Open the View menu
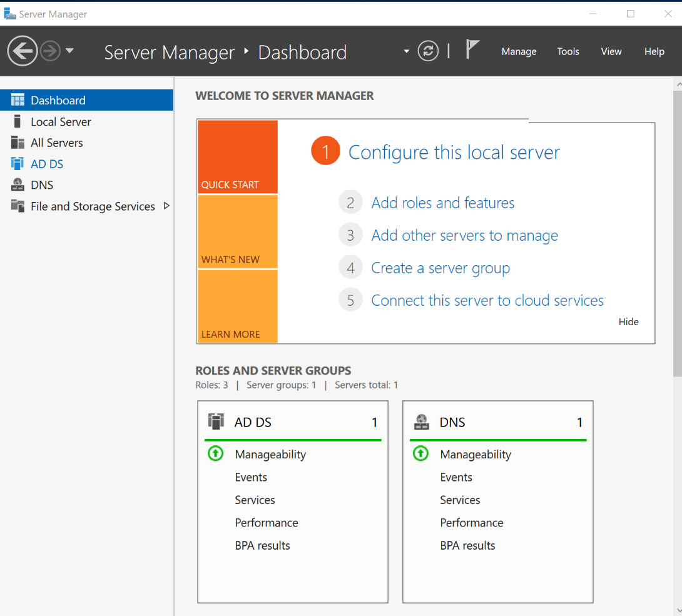 pyautogui.click(x=611, y=51)
